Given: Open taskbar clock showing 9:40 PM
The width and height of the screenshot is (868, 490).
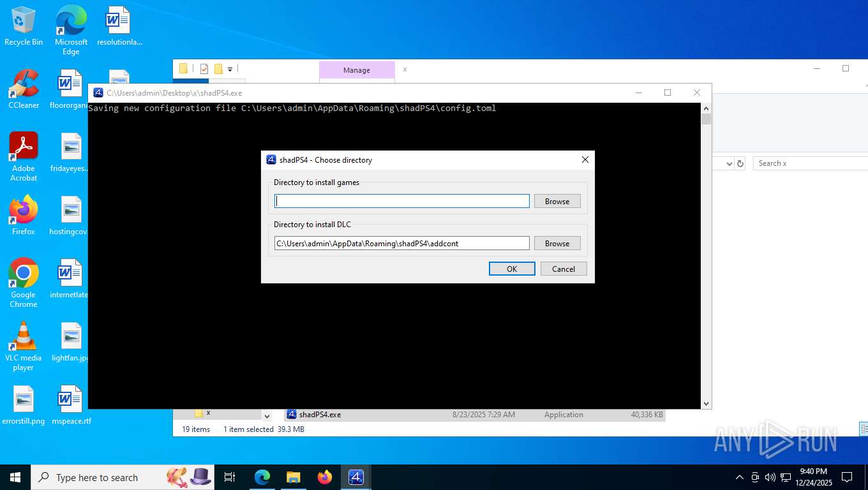Looking at the screenshot, I should pos(813,477).
